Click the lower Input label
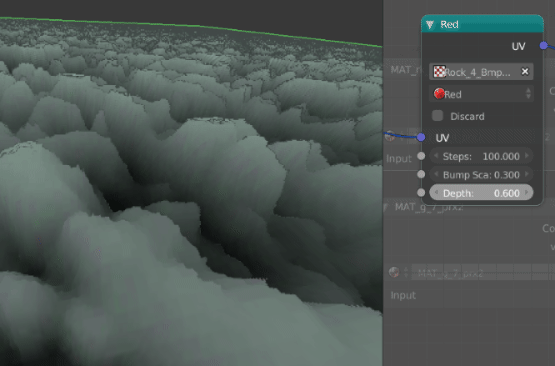Screen dimensions: 555x366 pos(403,295)
